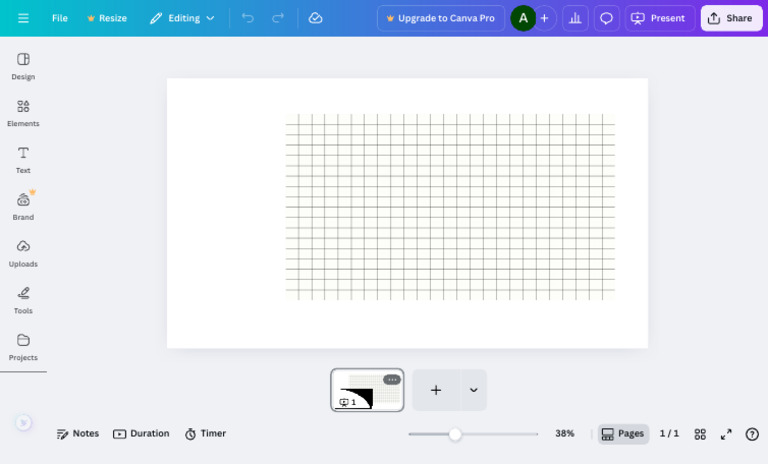Open the Uploads panel
768x464 pixels.
[x=23, y=253]
